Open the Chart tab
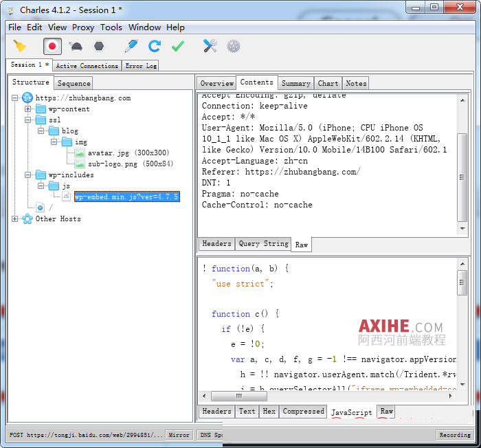The width and height of the screenshot is (481, 448). click(x=328, y=83)
